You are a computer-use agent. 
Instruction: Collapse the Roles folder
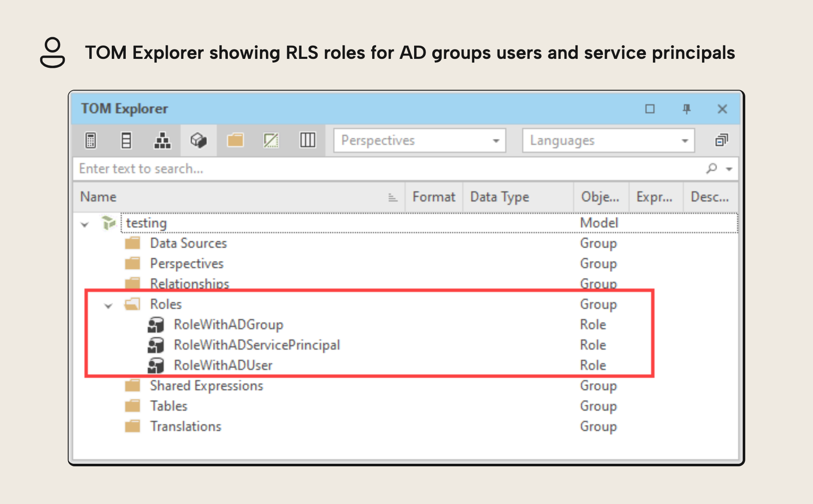coord(108,305)
